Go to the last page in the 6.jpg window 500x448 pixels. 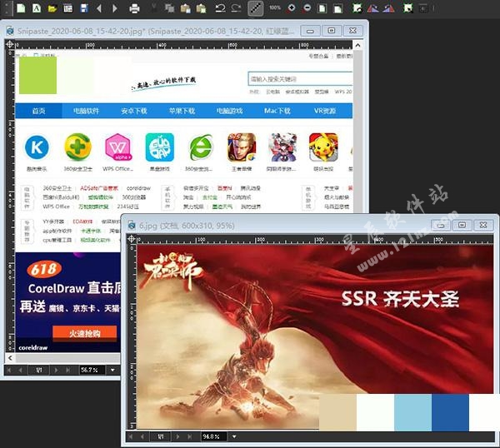pyautogui.click(x=190, y=436)
